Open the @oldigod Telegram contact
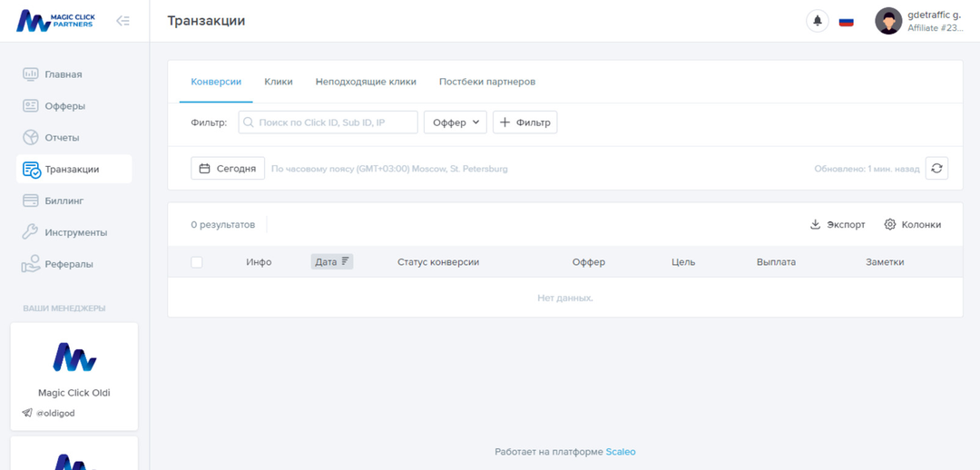 coord(49,413)
